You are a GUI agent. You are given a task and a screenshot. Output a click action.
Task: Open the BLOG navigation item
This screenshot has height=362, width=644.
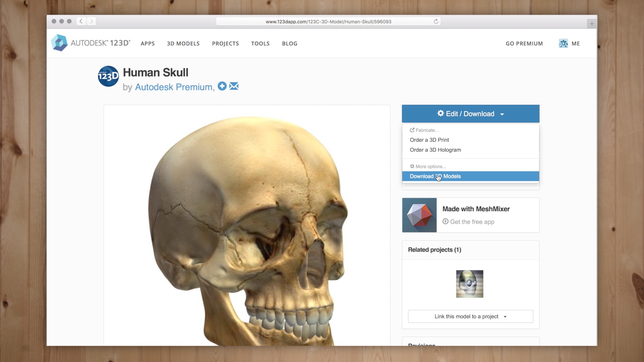point(289,44)
